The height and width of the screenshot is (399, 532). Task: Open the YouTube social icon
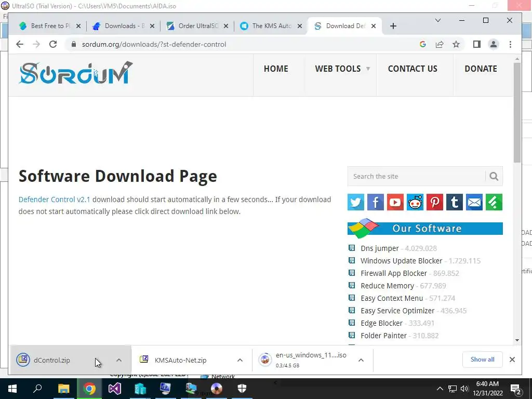pos(395,202)
